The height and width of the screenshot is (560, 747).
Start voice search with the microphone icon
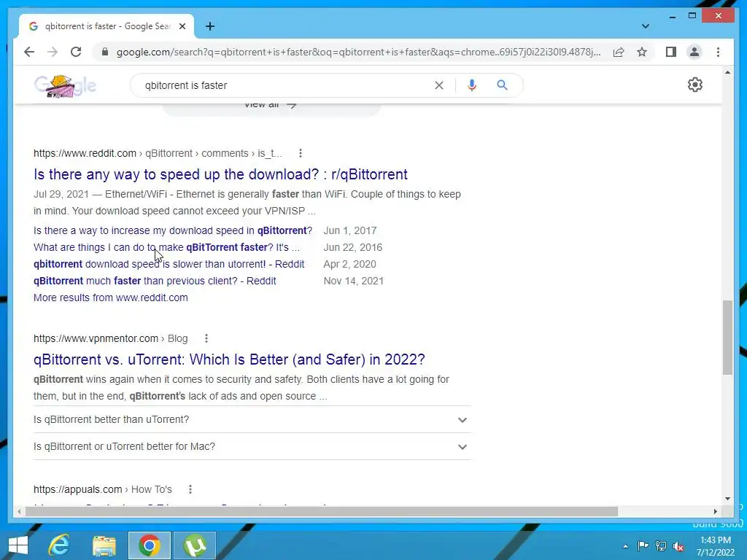pyautogui.click(x=472, y=85)
